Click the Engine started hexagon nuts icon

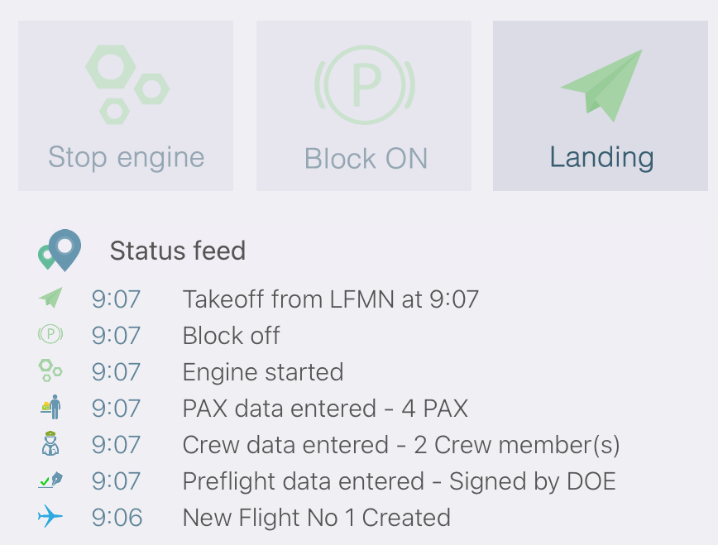(50, 371)
